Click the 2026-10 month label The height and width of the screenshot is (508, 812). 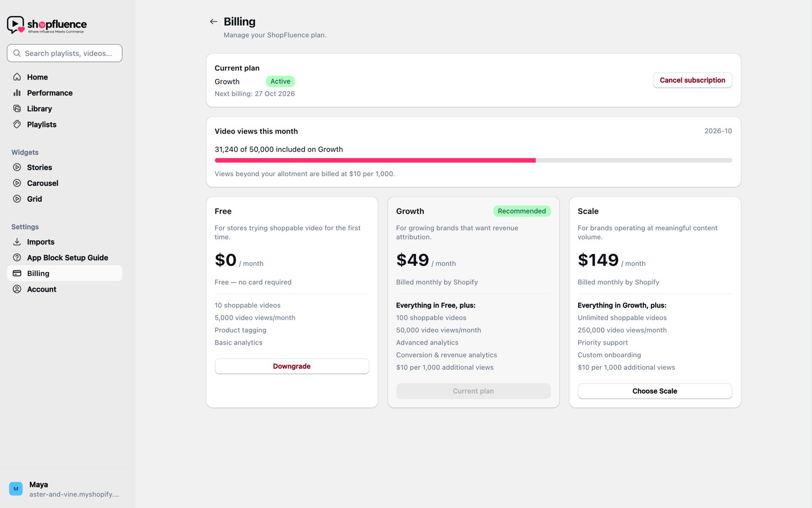[x=718, y=131]
